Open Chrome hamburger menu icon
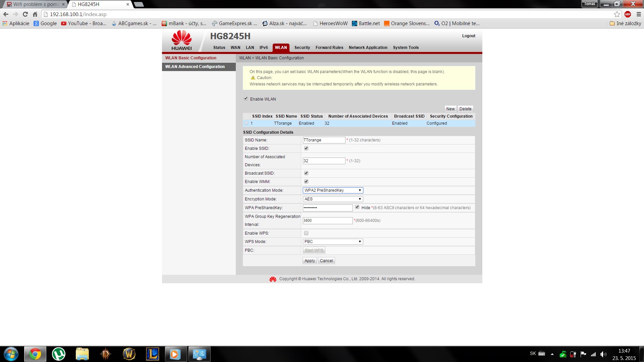Viewport: 644px width, 362px height. (639, 14)
